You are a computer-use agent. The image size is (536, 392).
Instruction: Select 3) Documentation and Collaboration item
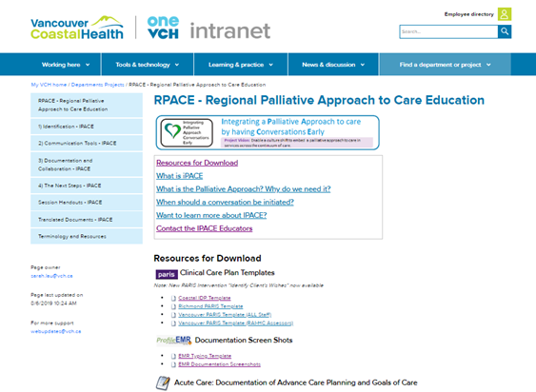87,165
